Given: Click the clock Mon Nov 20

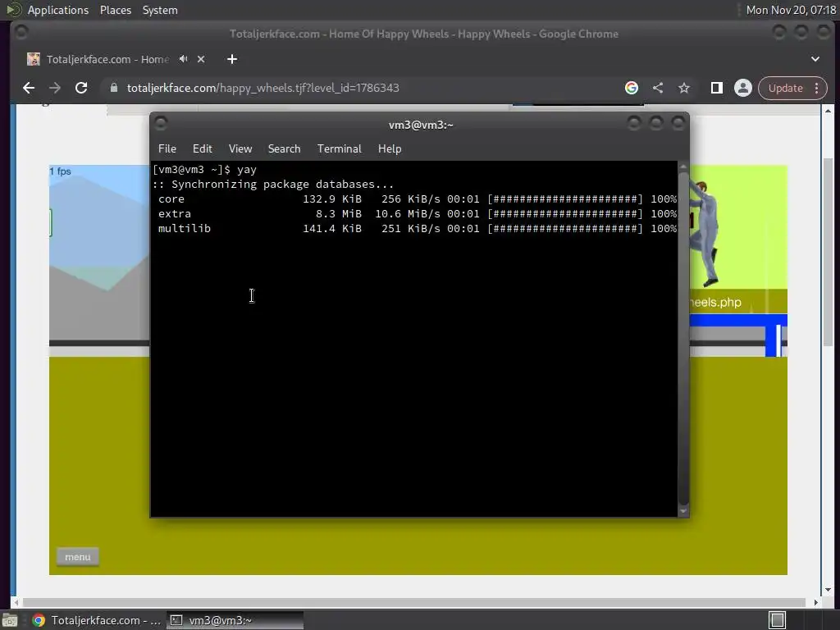Looking at the screenshot, I should tap(791, 10).
